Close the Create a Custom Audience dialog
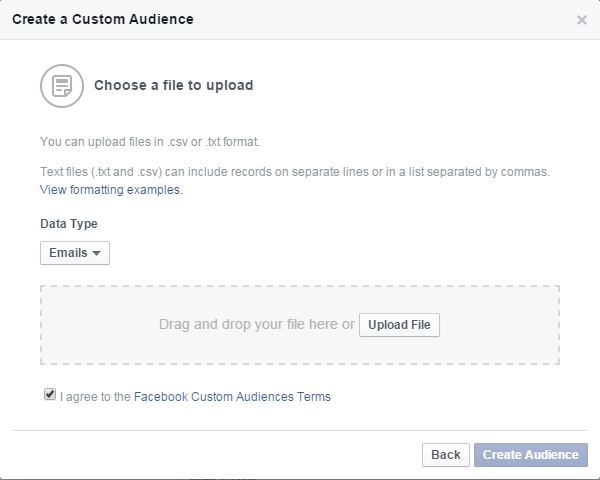The height and width of the screenshot is (480, 600). coord(582,20)
